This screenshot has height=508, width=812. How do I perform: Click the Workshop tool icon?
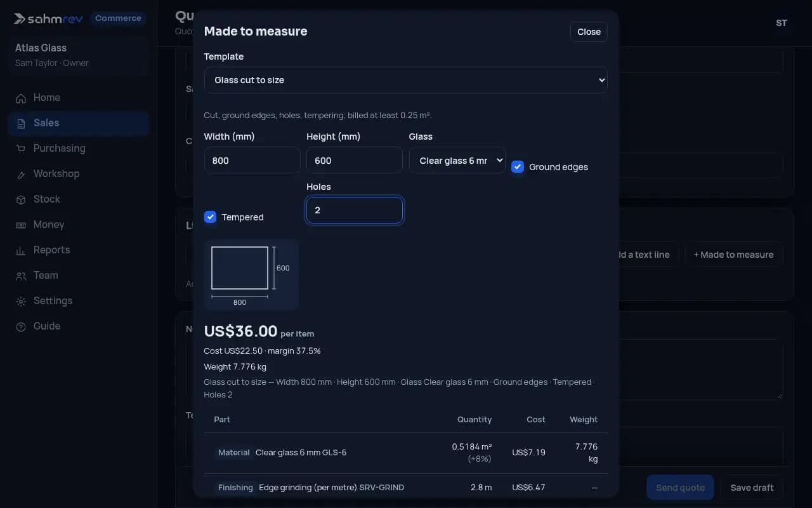21,174
